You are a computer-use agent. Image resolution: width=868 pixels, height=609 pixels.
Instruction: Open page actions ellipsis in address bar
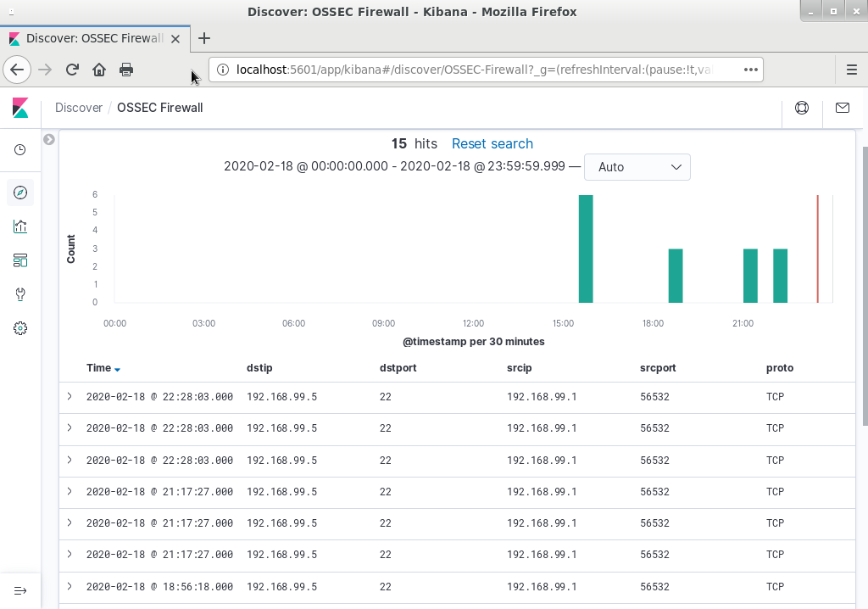tap(751, 70)
